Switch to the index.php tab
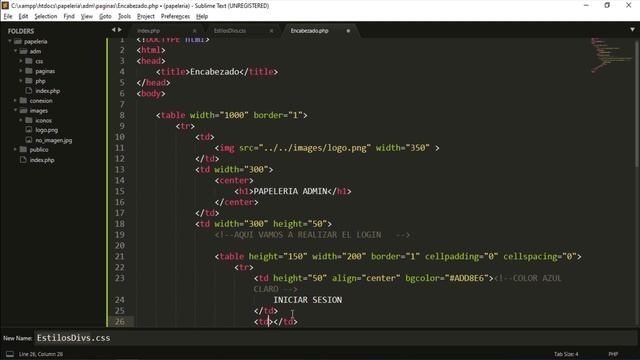Screen dimensions: 640x360 (x=149, y=31)
